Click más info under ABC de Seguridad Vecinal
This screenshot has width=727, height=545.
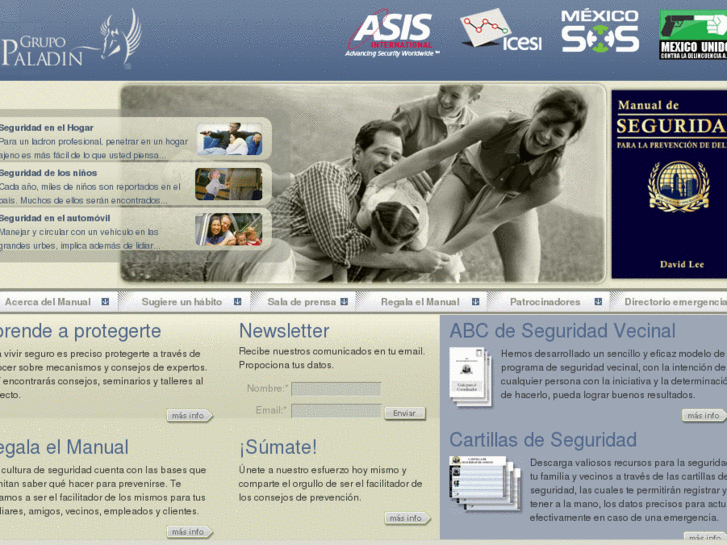(x=704, y=416)
